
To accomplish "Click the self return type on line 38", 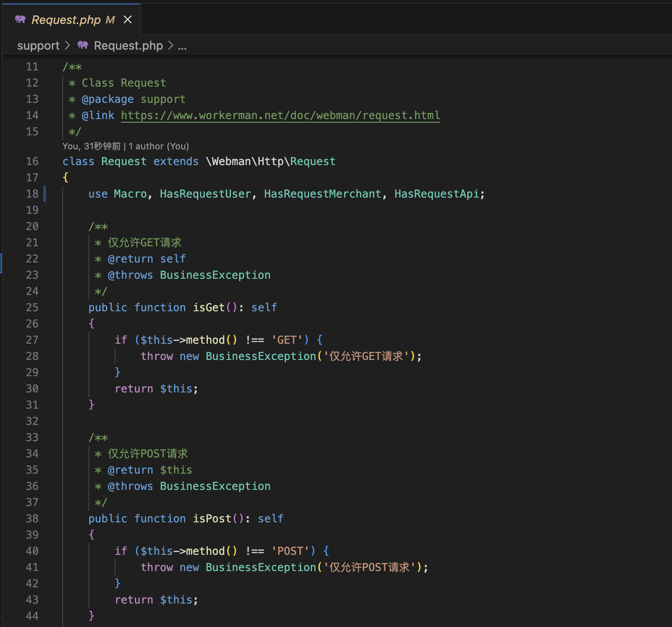I will (271, 519).
